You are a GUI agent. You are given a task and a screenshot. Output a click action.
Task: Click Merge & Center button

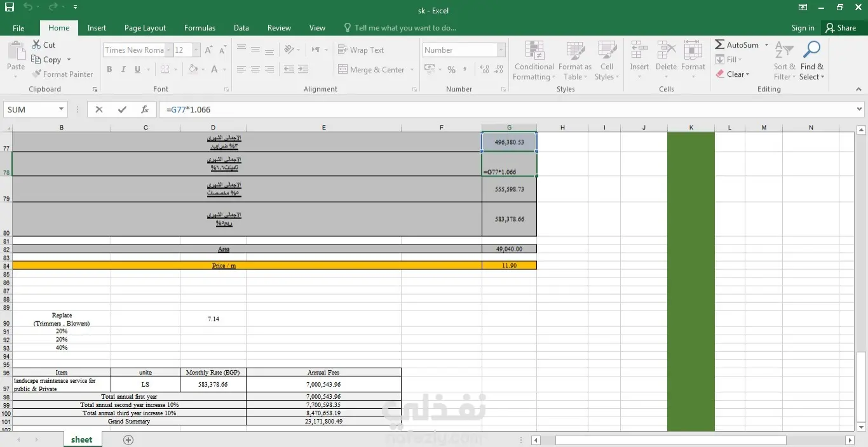point(372,70)
